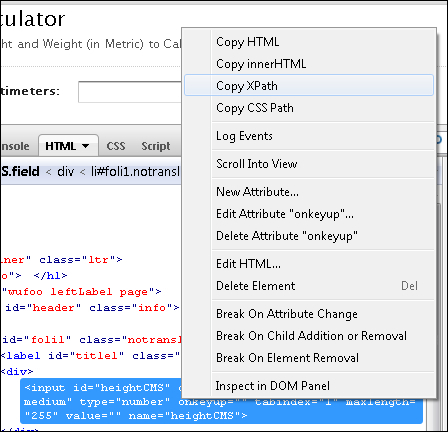Select the label id="title1" node
This screenshot has width=448, height=432.
pos(90,356)
